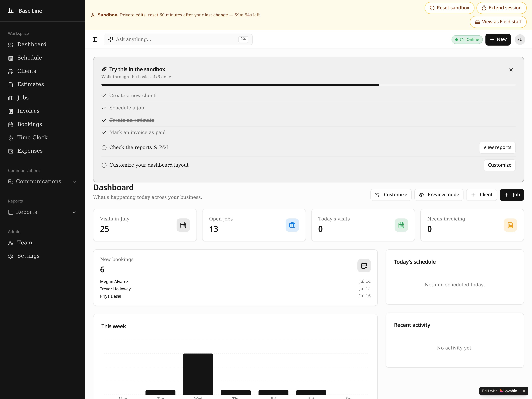Click the Sat bar in This week chart
The image size is (532, 399).
[x=311, y=392]
